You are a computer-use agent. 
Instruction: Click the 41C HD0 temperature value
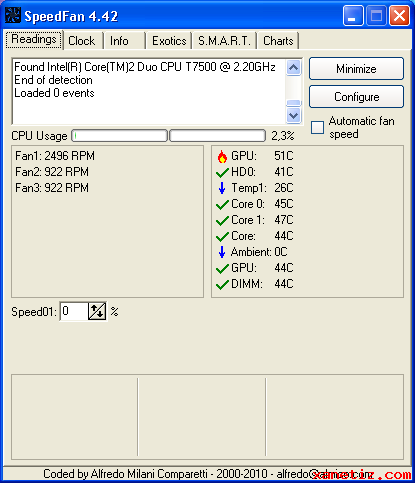[284, 172]
